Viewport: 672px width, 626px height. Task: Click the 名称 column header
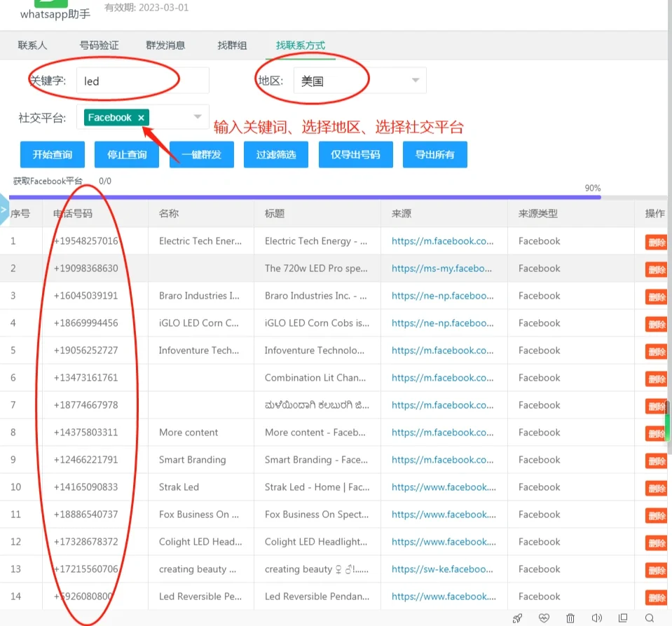[169, 214]
